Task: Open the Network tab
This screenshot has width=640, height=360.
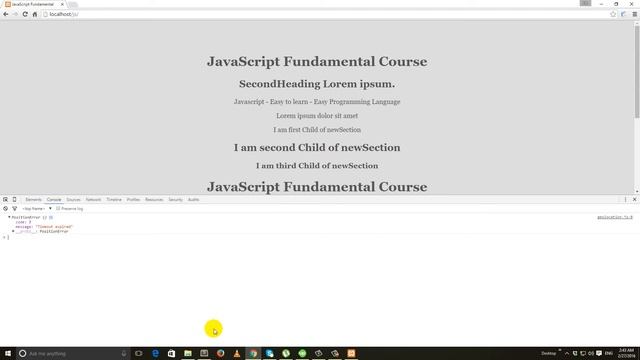Action: point(93,200)
